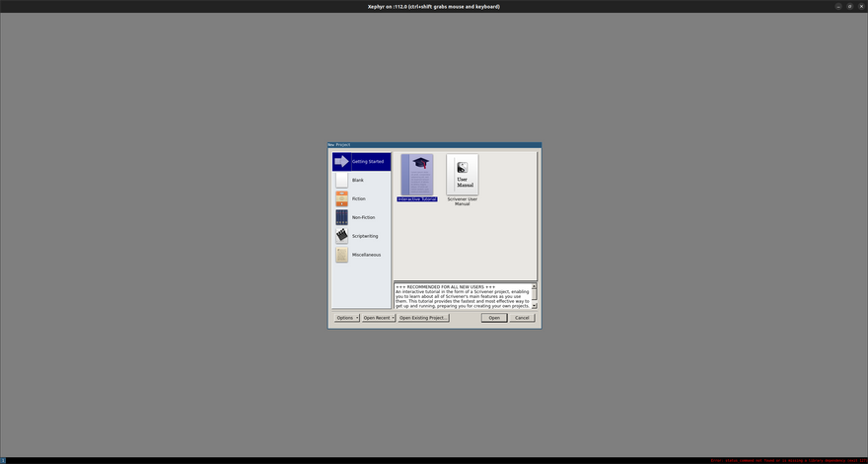Cancel the New Project dialog

(522, 318)
